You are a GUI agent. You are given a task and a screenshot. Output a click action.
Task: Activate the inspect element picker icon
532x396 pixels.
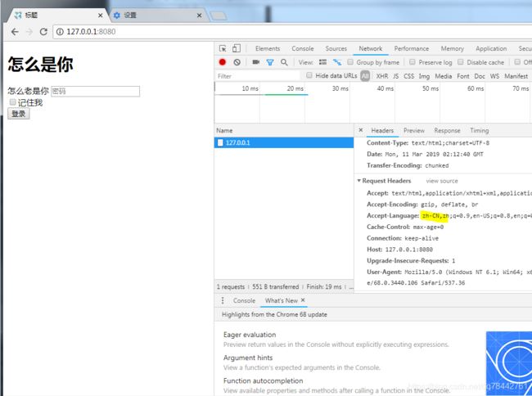(x=223, y=48)
